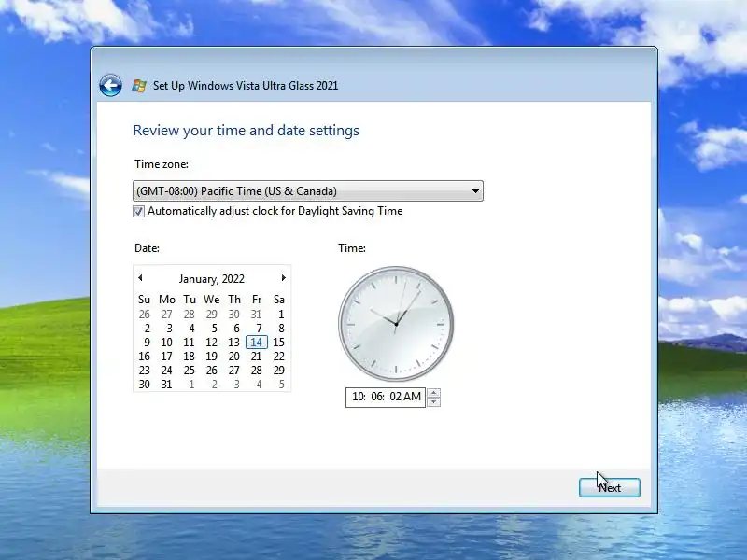Toggle Automatically adjust clock for Daylight Saving Time
Image resolution: width=747 pixels, height=560 pixels.
coord(138,212)
